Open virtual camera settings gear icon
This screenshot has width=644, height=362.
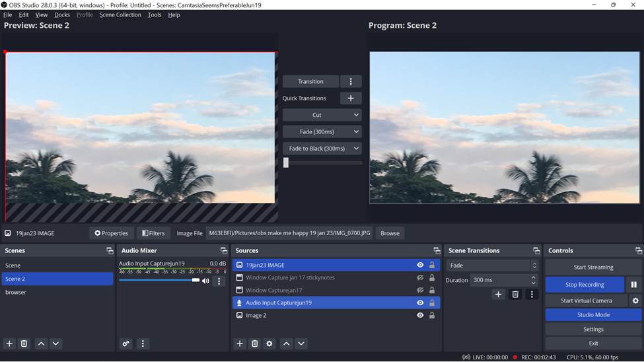(x=635, y=301)
